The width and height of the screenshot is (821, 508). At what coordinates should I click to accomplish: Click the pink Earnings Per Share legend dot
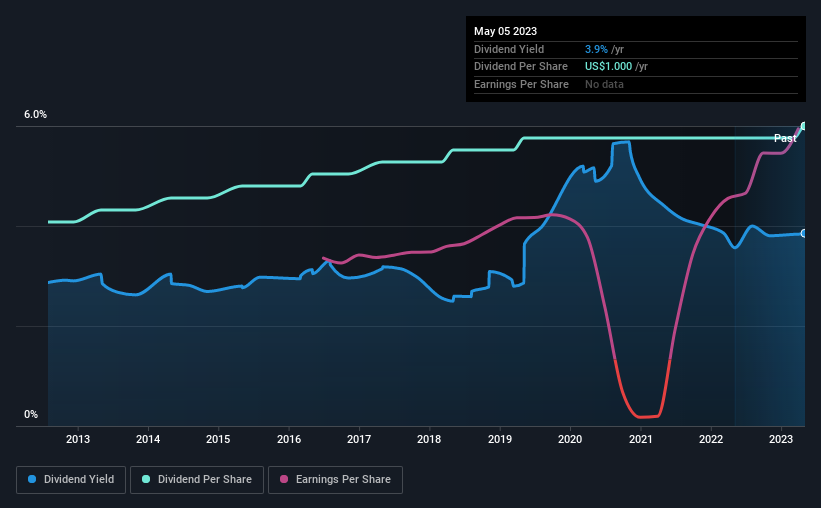[x=284, y=479]
